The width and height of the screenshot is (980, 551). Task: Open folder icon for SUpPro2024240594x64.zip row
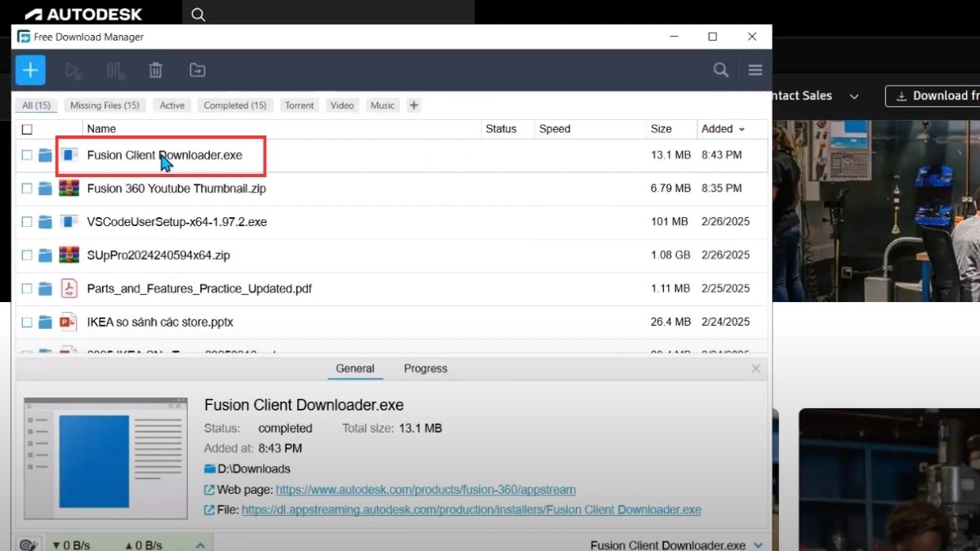click(x=46, y=256)
